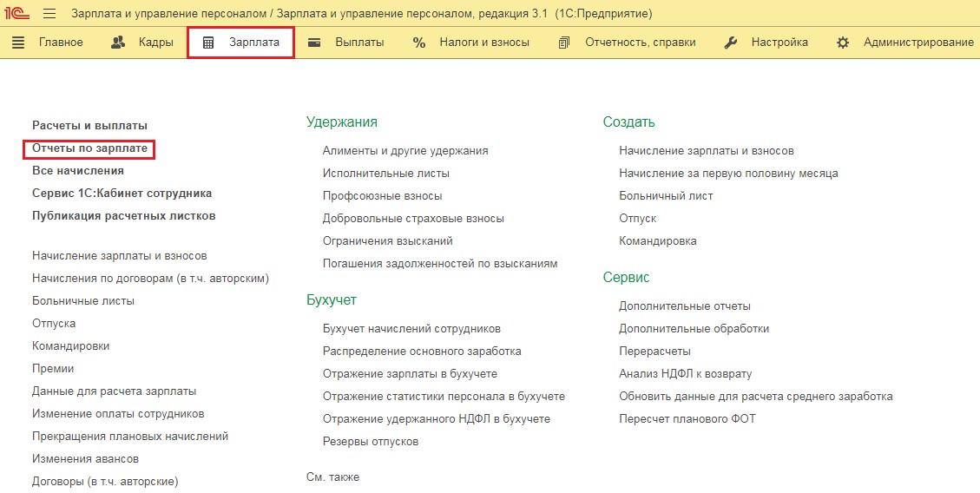
Task: Create a Больничный лист
Action: [666, 195]
